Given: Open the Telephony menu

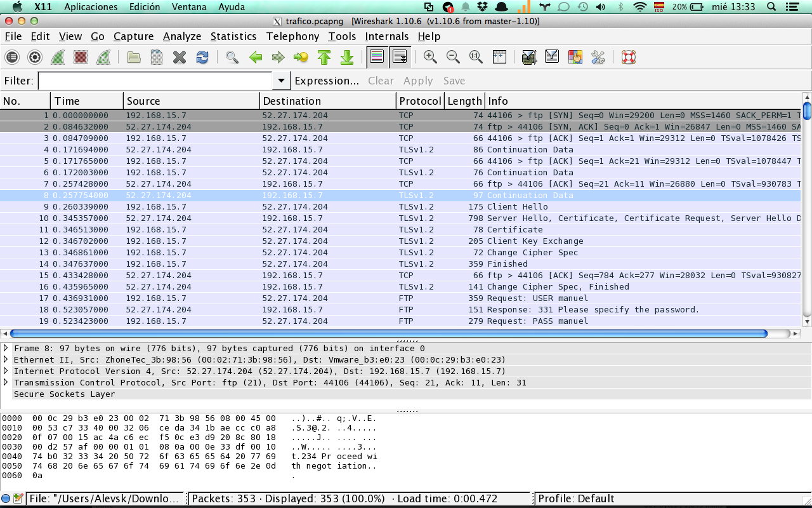Looking at the screenshot, I should pos(292,36).
